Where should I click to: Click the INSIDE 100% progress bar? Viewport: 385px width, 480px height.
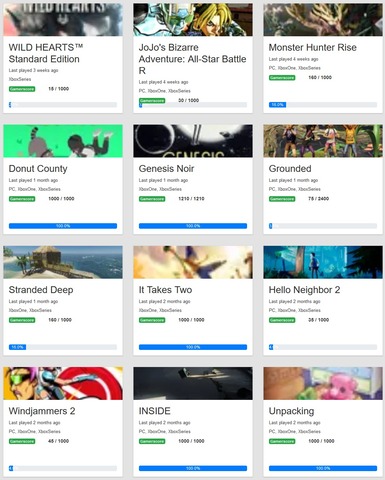point(193,468)
